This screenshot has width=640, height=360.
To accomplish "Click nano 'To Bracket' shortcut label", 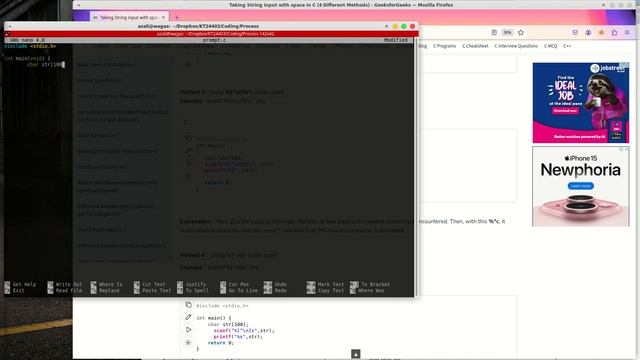I will (376, 284).
